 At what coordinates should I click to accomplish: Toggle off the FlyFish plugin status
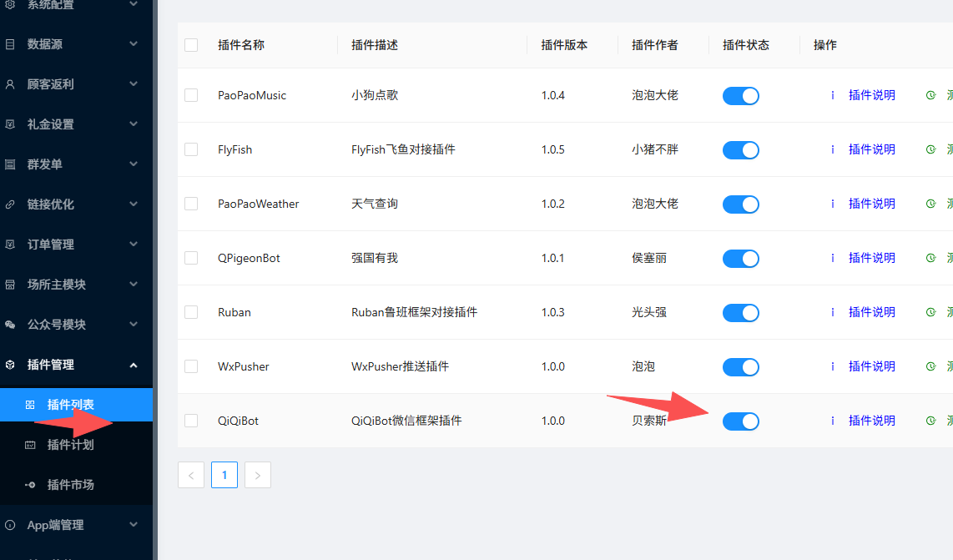pos(740,150)
